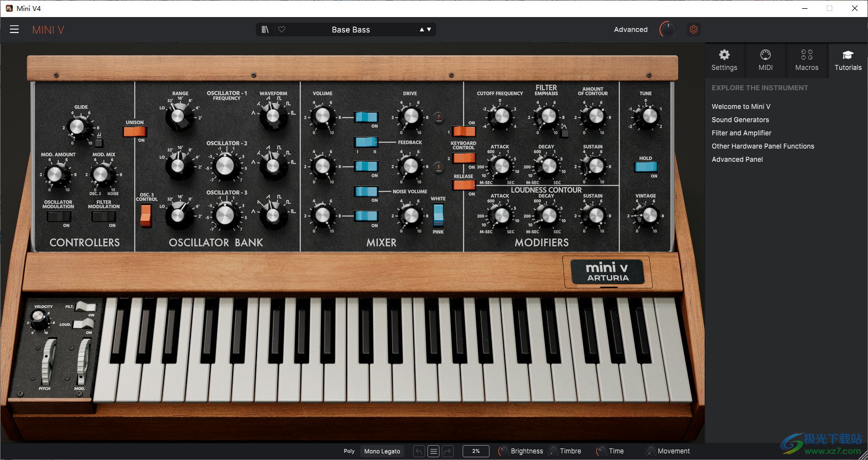Open the Base Bass preset name
This screenshot has height=460, width=868.
pos(351,30)
